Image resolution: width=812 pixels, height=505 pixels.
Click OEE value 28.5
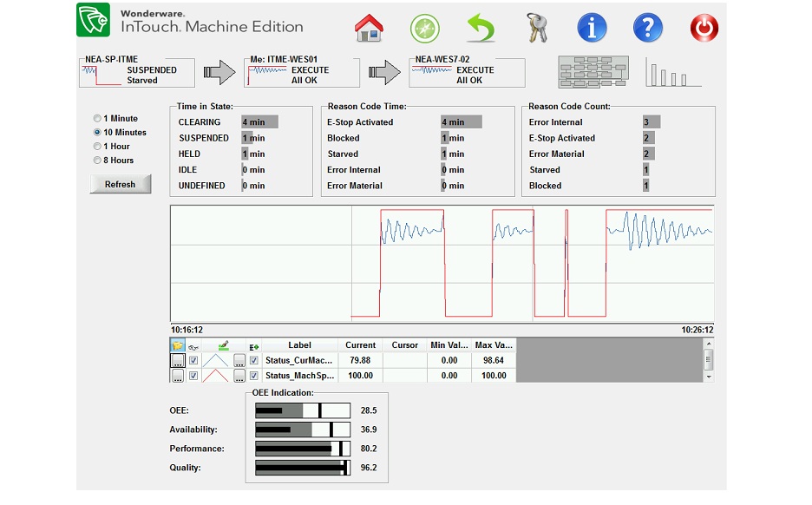tap(369, 410)
